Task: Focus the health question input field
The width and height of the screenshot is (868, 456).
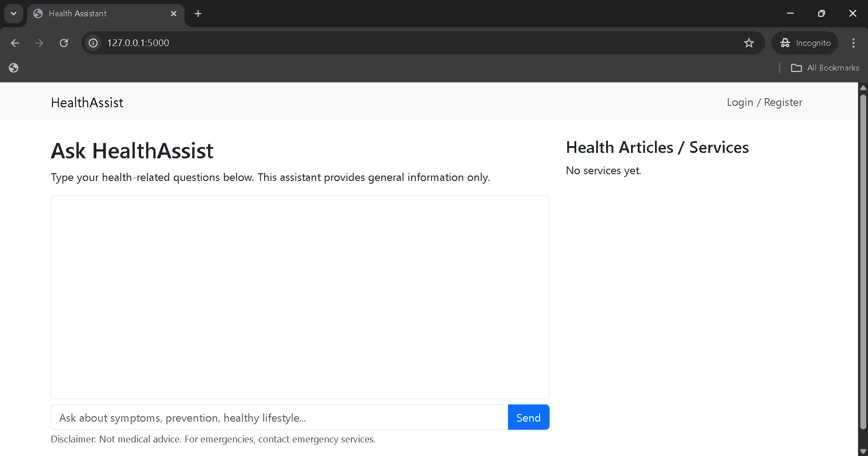Action: coord(279,418)
